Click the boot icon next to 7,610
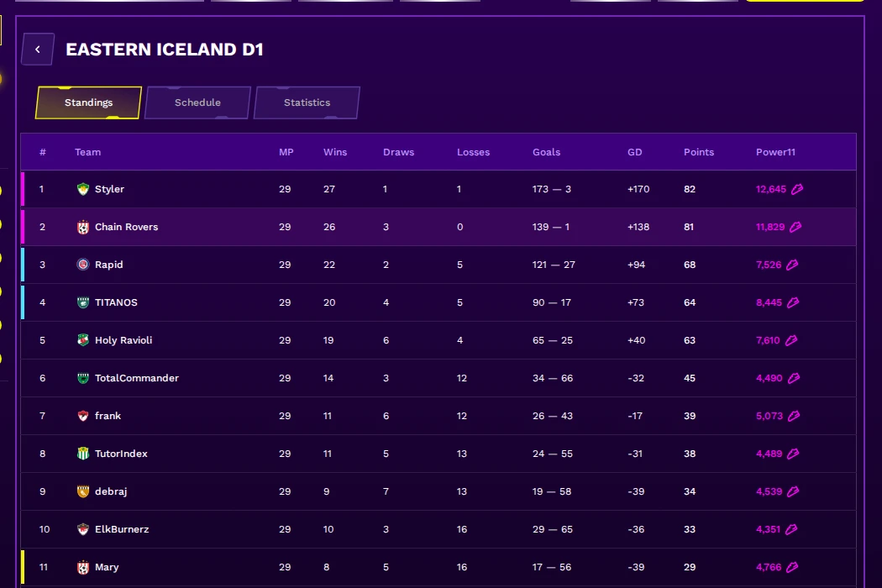 tap(791, 340)
